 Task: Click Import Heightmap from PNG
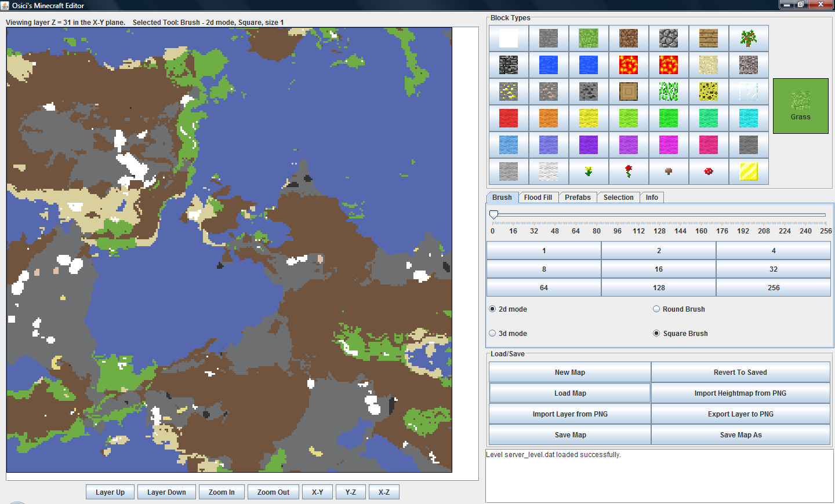[740, 393]
